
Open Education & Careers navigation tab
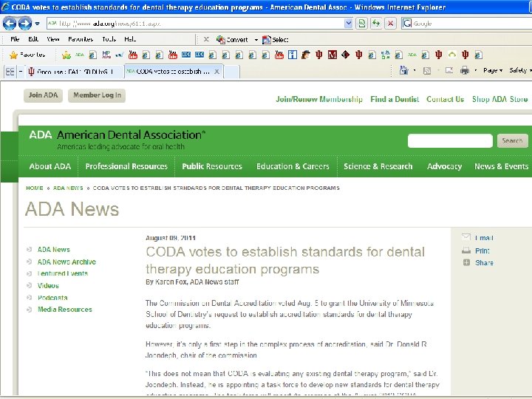click(293, 166)
